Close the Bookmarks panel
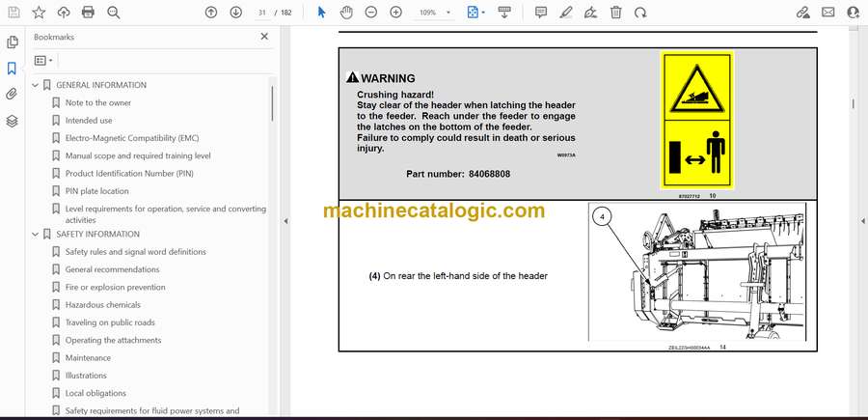This screenshot has width=868, height=420. pos(264,37)
